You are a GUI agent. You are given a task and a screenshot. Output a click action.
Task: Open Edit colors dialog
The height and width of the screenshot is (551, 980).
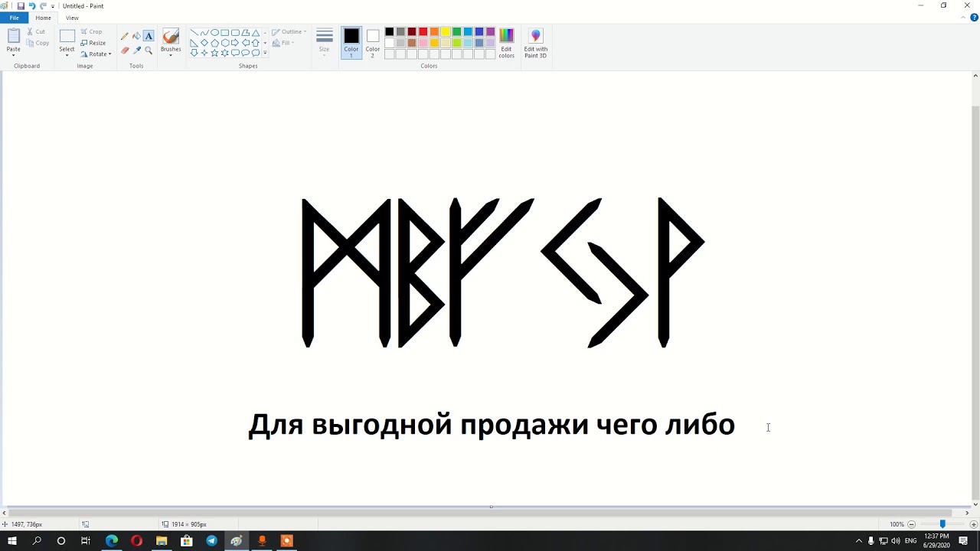pos(507,43)
